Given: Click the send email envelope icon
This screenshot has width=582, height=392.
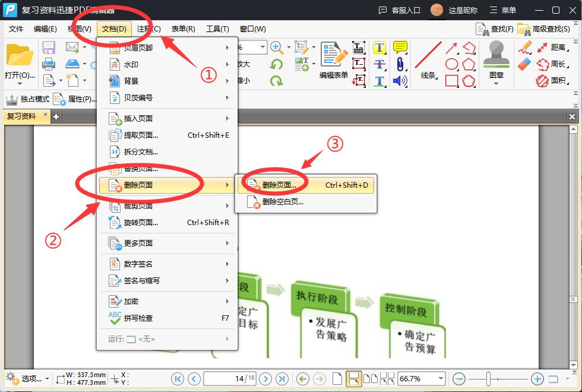Looking at the screenshot, I should [72, 47].
